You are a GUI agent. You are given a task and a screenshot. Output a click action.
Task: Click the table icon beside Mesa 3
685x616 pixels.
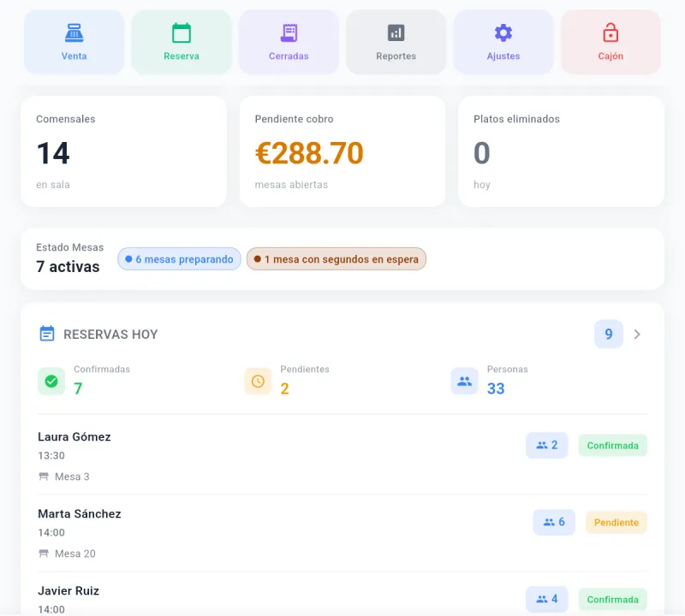[x=44, y=477]
